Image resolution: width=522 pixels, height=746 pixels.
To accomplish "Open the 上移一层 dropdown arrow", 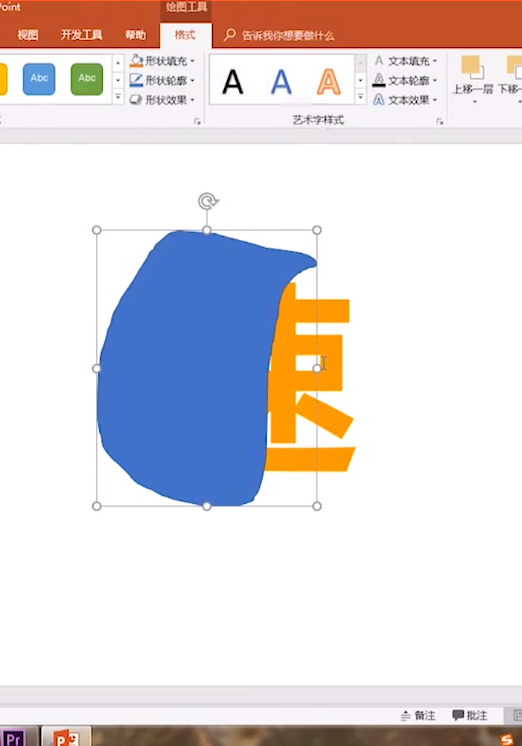I will click(474, 101).
